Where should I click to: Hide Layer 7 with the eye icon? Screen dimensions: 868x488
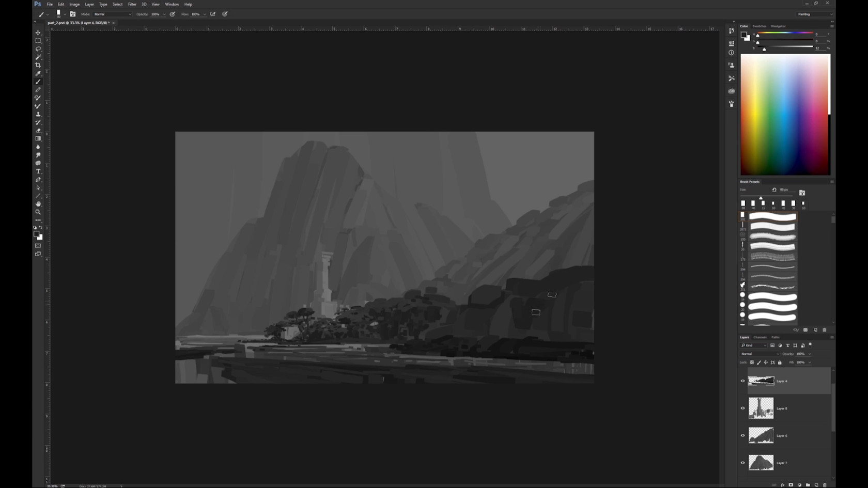tap(743, 463)
